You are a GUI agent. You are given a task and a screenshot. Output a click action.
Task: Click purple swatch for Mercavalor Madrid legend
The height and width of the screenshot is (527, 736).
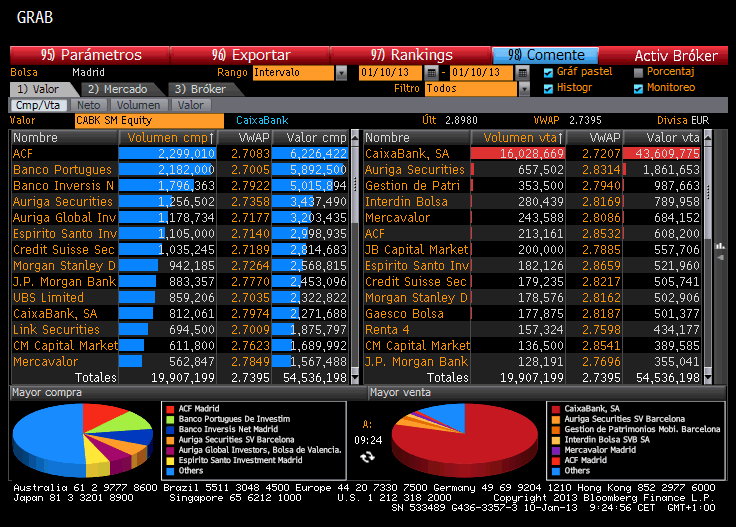pyautogui.click(x=556, y=451)
